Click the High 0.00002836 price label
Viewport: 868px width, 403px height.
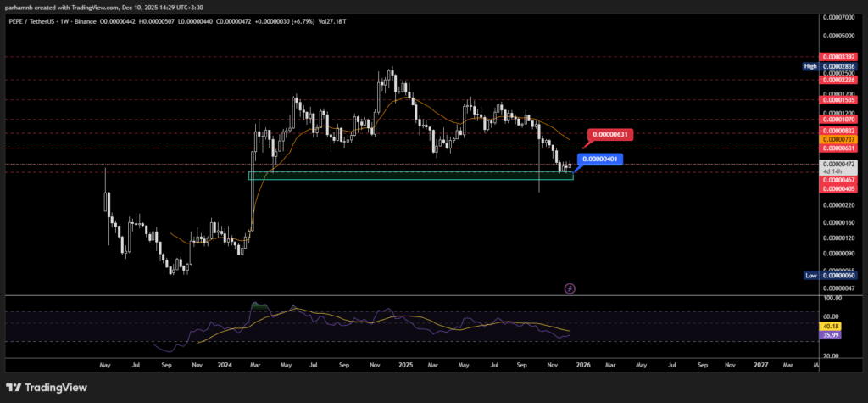point(838,65)
